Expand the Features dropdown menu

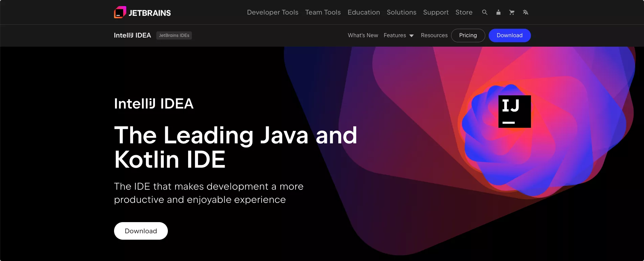[x=398, y=35]
